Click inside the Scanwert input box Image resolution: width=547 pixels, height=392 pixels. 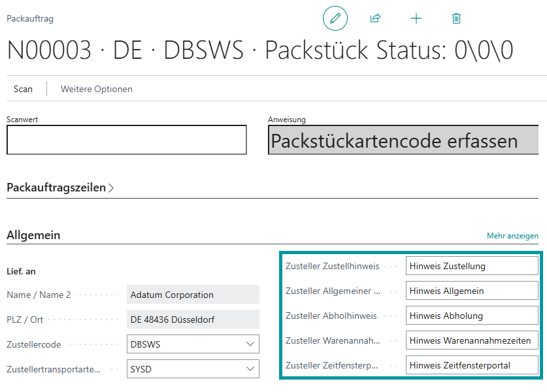pyautogui.click(x=126, y=140)
